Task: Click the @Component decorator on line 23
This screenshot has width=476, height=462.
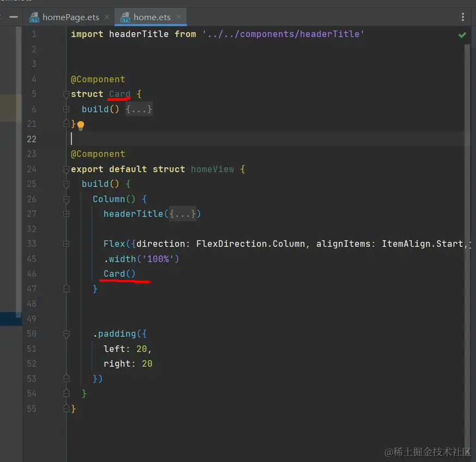Action: 98,154
